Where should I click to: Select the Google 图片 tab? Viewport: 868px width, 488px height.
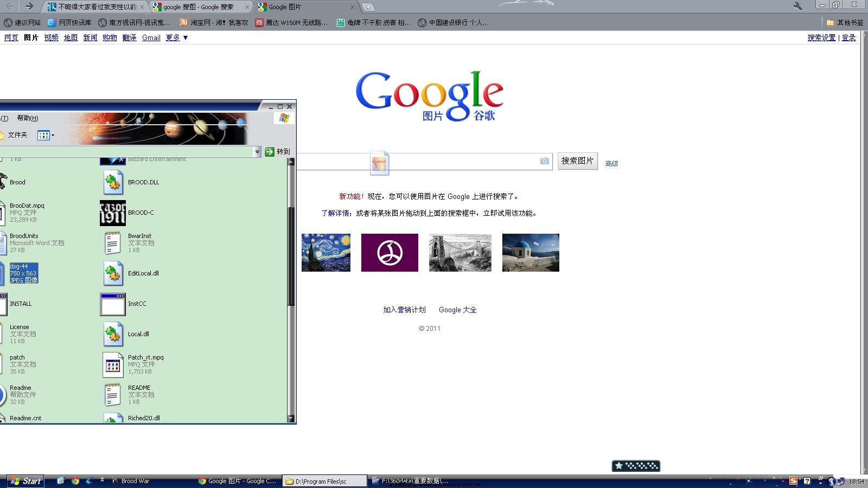[x=307, y=7]
